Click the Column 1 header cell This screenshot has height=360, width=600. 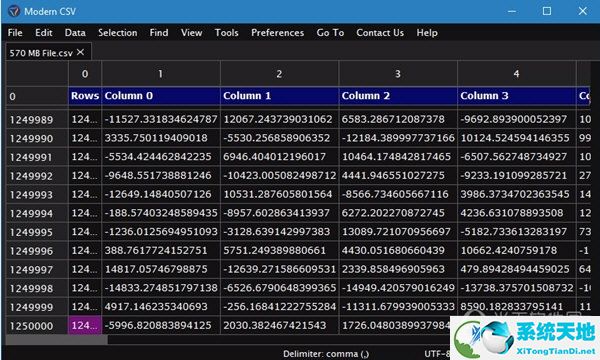279,96
